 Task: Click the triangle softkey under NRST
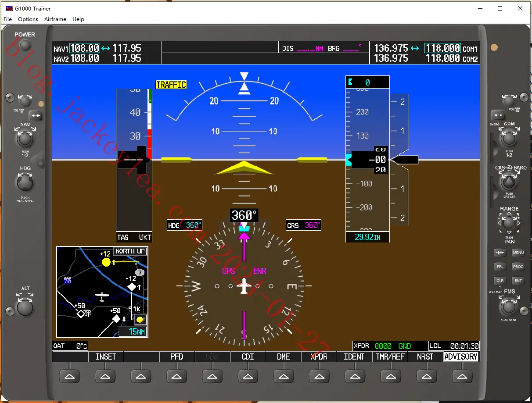click(426, 376)
